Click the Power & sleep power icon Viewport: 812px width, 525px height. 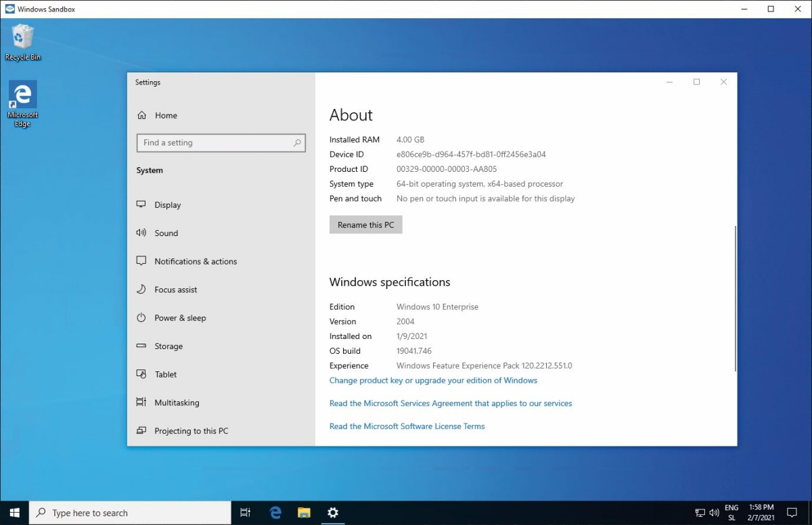pos(141,317)
